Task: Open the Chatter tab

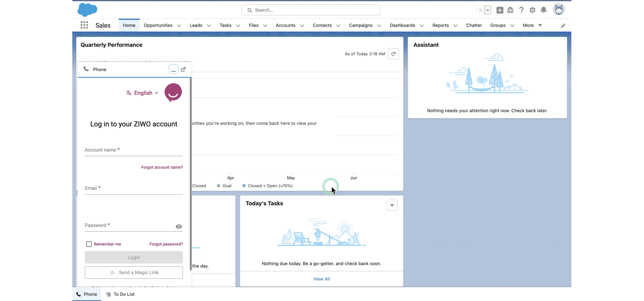Action: point(474,25)
